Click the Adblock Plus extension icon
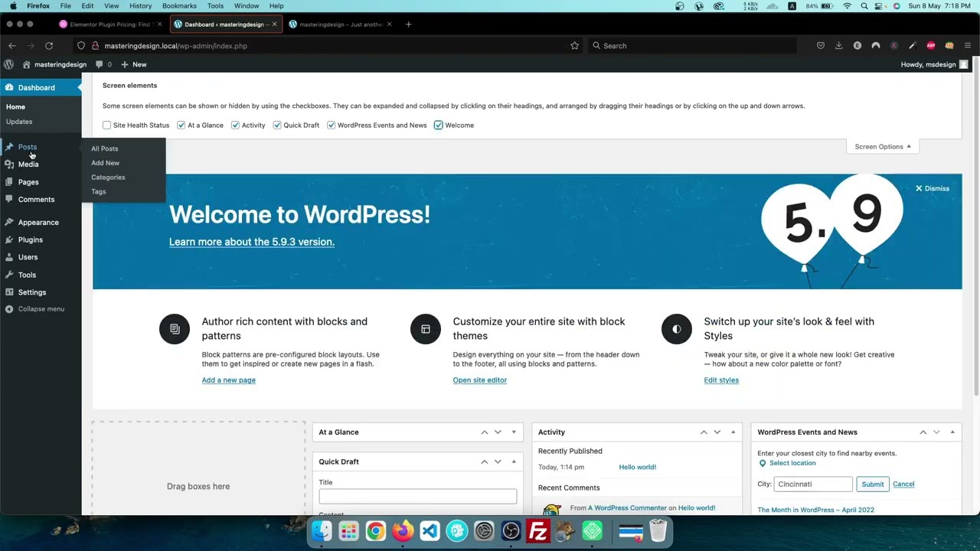980x551 pixels. click(931, 46)
